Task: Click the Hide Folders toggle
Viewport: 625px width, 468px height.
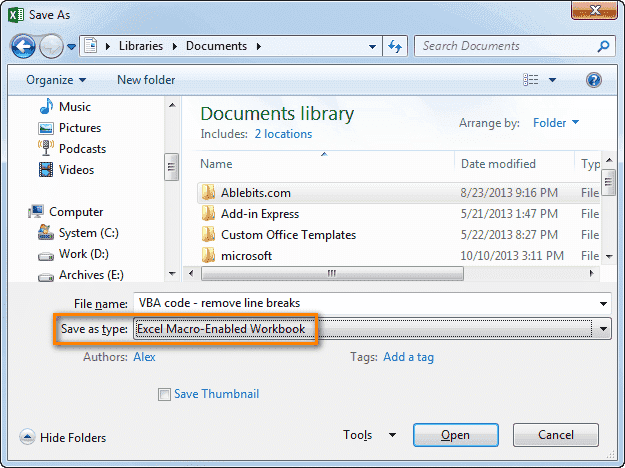Action: (63, 437)
